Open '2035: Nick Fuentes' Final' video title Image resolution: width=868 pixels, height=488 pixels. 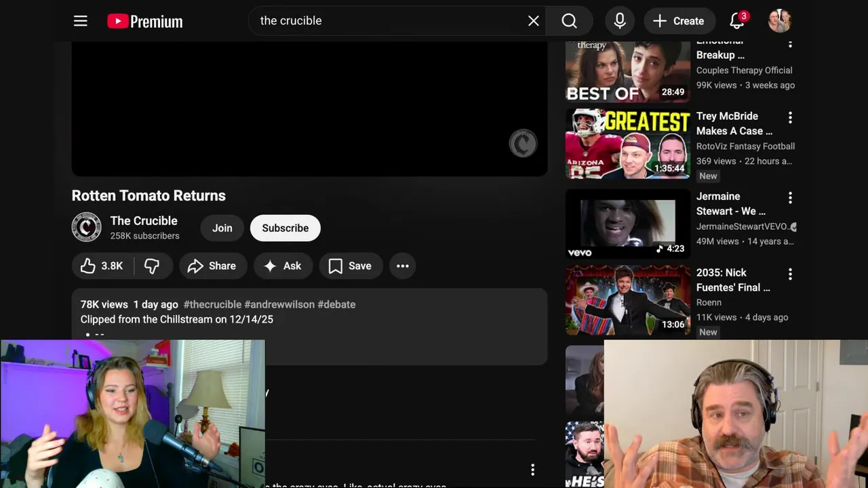pyautogui.click(x=733, y=280)
